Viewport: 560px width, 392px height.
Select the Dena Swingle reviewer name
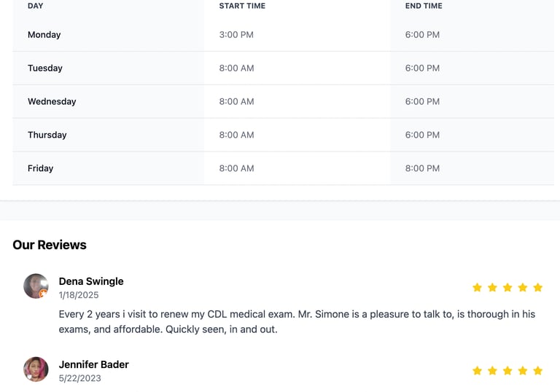pos(91,281)
